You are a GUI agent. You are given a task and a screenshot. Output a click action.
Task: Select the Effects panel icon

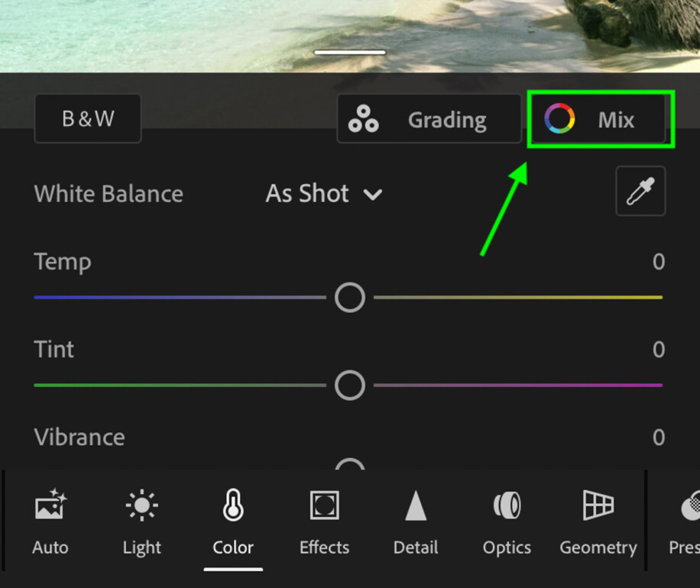point(324,519)
